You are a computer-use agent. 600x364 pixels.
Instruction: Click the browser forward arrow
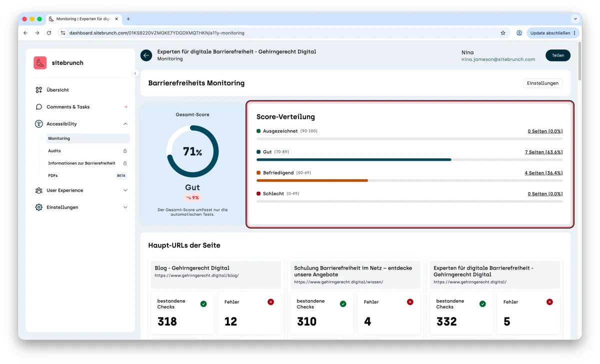pos(37,33)
